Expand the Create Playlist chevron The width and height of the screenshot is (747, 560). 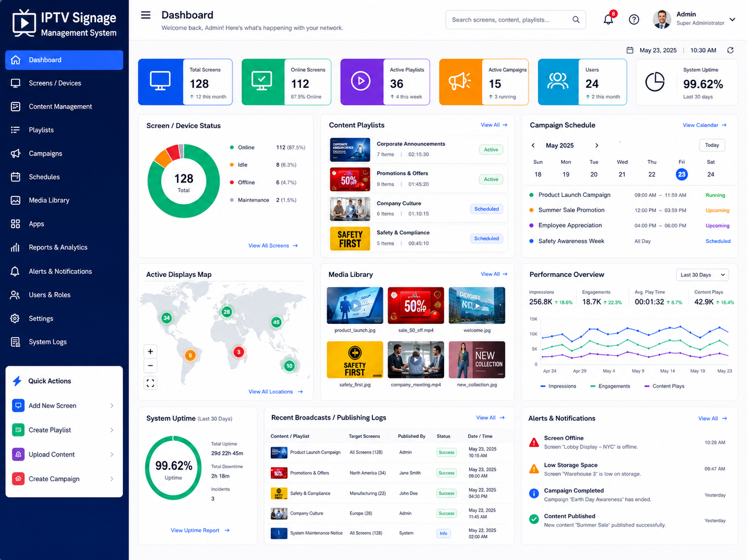click(112, 430)
